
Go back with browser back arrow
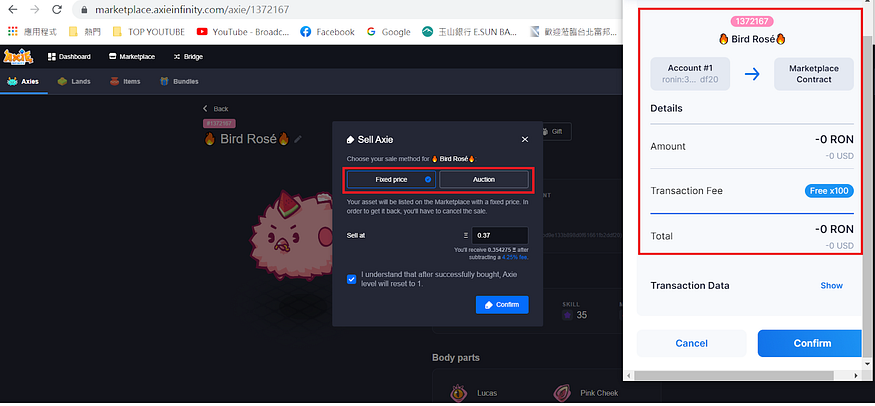point(13,9)
